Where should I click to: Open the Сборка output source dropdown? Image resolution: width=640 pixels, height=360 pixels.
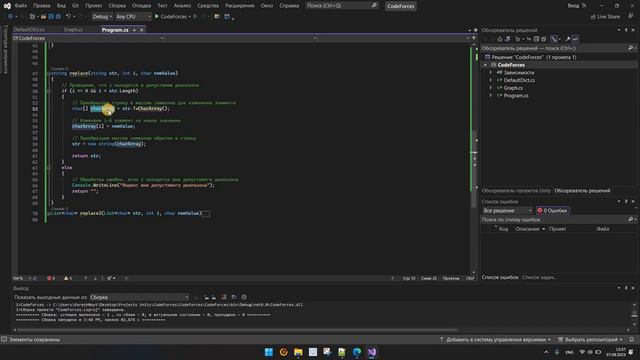point(139,297)
